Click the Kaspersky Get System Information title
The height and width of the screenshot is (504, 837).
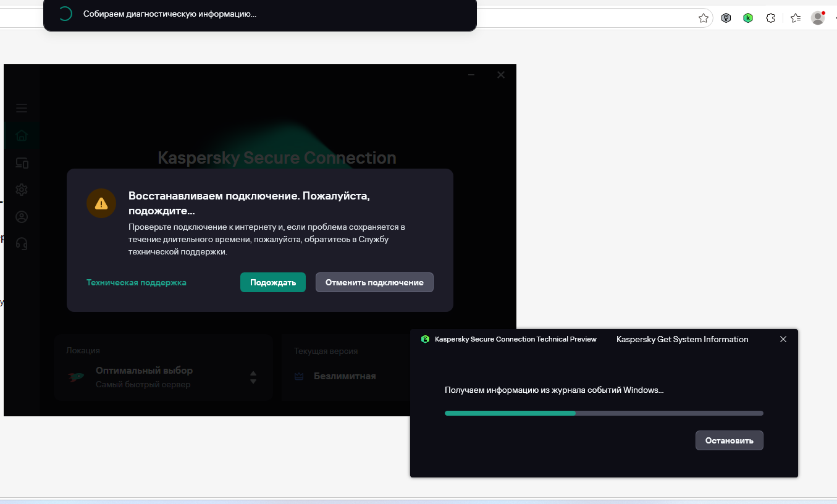point(683,339)
